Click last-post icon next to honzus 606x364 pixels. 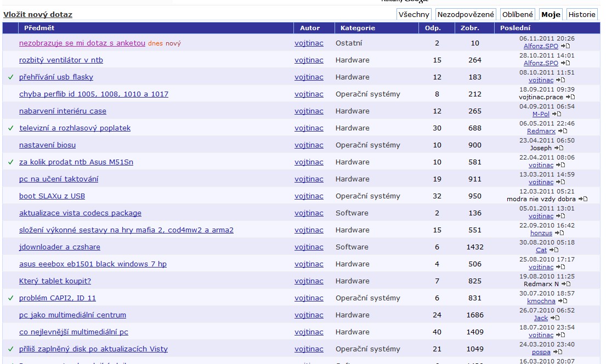559,233
